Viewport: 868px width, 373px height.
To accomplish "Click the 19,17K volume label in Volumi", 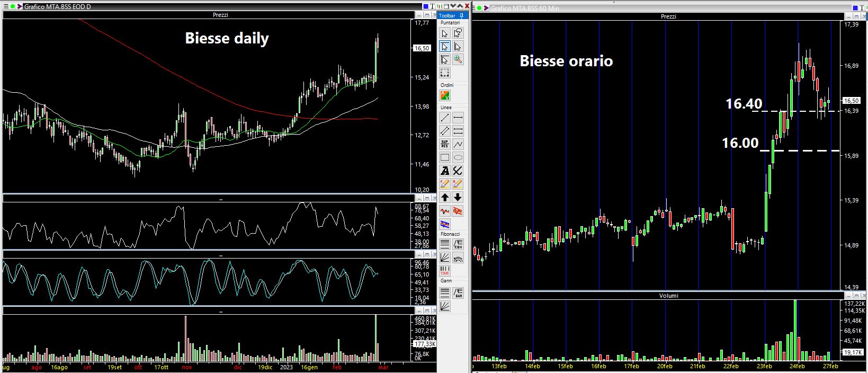I will 852,352.
